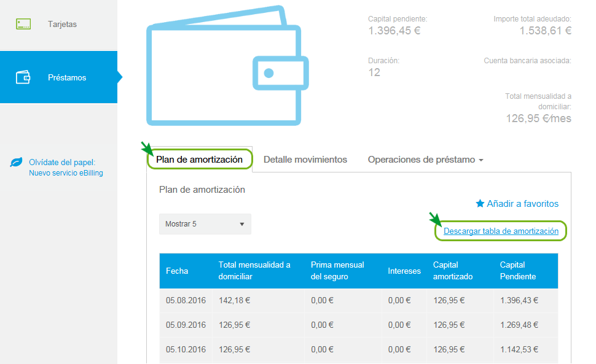Select the Plan de amortización tab
Image resolution: width=596 pixels, height=364 pixels.
(x=199, y=159)
